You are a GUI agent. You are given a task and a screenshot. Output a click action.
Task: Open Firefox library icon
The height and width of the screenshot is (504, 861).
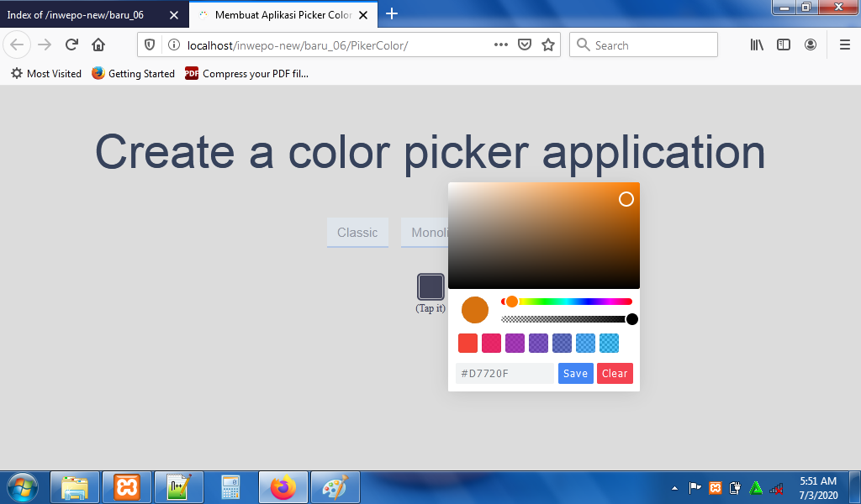[x=757, y=45]
